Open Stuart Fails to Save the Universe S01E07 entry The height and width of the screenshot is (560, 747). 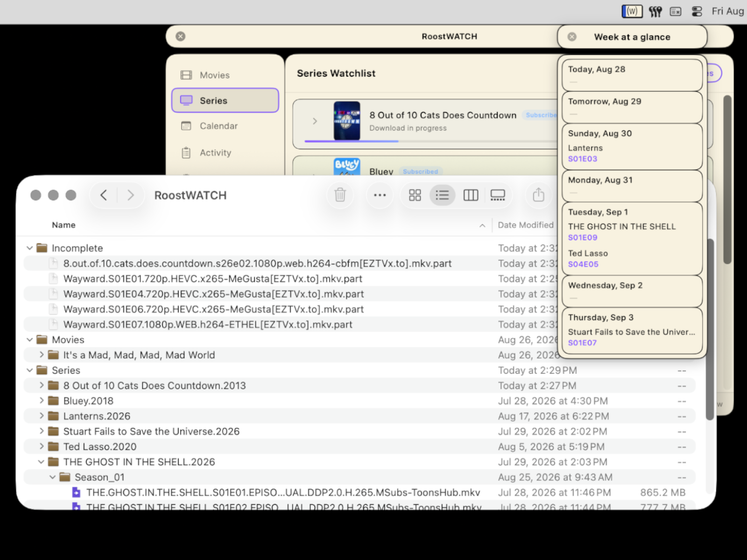click(631, 337)
